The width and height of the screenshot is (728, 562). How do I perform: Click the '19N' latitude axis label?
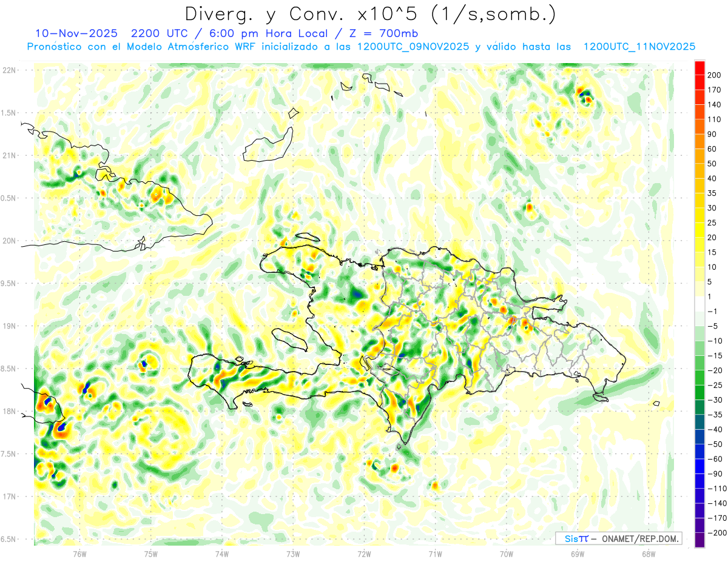[9, 326]
